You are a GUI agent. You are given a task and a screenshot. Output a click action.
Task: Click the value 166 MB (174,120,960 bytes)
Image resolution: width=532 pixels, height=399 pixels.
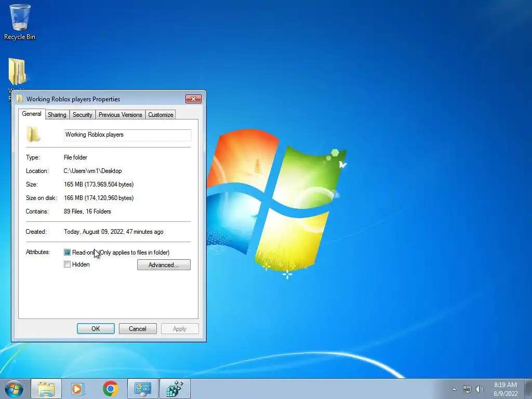[99, 198]
